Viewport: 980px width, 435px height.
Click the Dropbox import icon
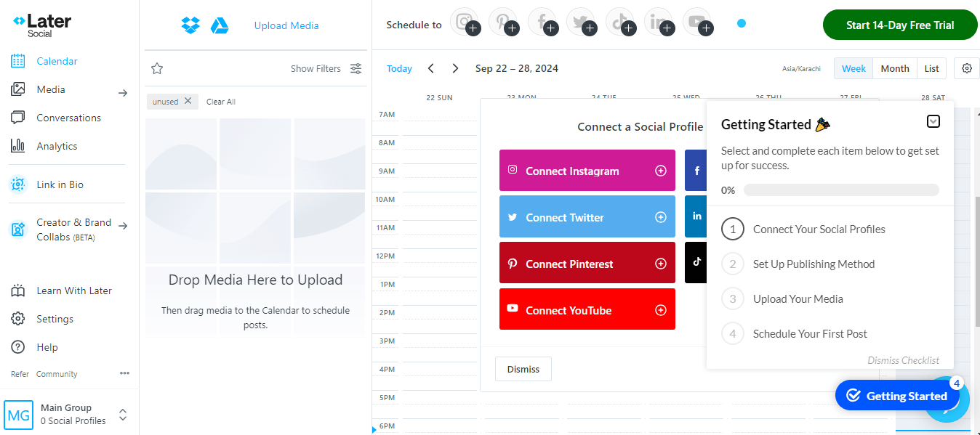point(190,25)
